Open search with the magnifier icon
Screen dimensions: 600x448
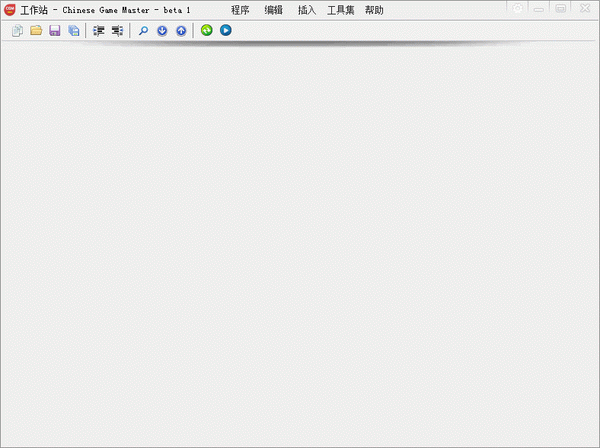pos(143,31)
